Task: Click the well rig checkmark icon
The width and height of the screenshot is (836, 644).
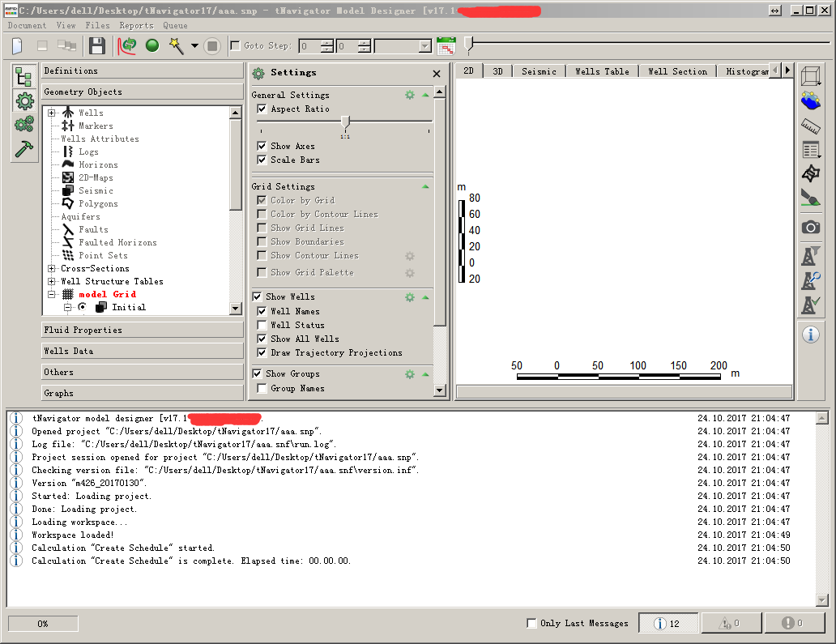Action: pyautogui.click(x=810, y=305)
